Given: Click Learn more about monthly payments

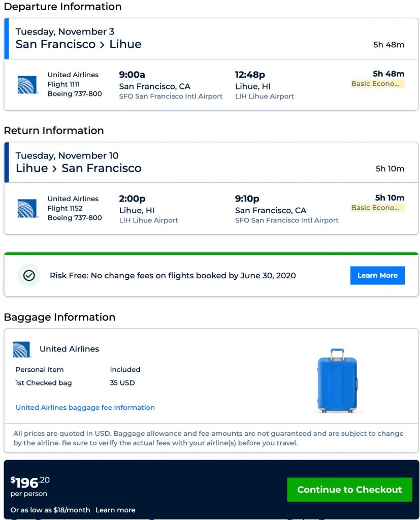Looking at the screenshot, I should tap(115, 510).
